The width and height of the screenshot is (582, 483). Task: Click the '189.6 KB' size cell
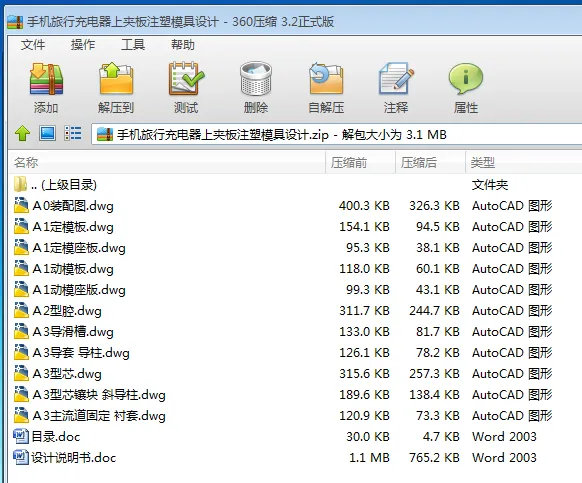[364, 395]
